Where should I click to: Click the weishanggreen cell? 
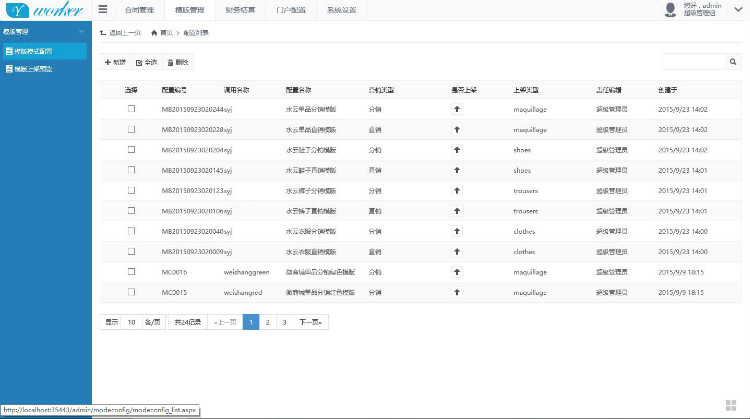tap(246, 272)
